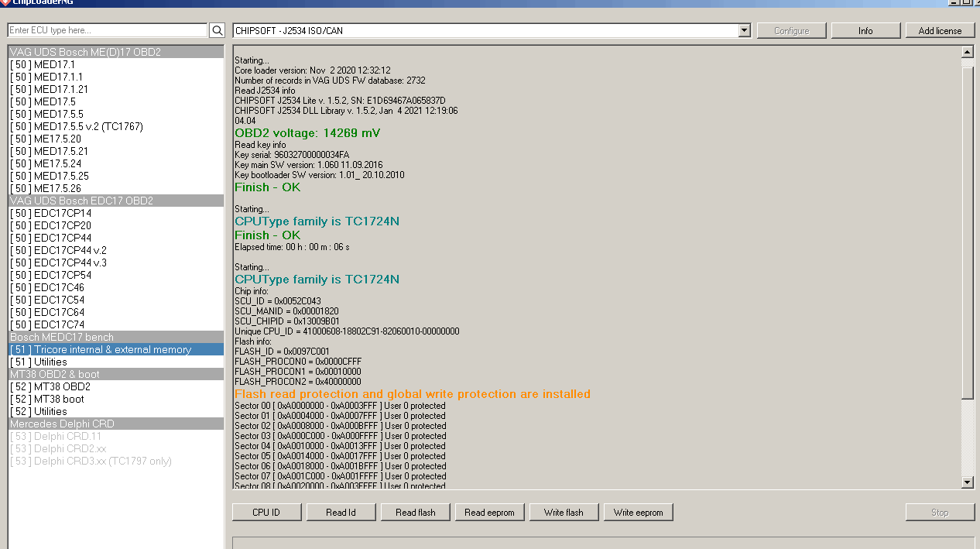Image resolution: width=980 pixels, height=549 pixels.
Task: Click the Add license button
Action: 940,31
